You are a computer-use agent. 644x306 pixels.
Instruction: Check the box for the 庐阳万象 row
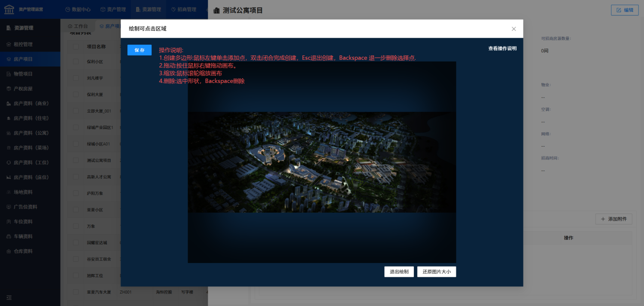76,193
